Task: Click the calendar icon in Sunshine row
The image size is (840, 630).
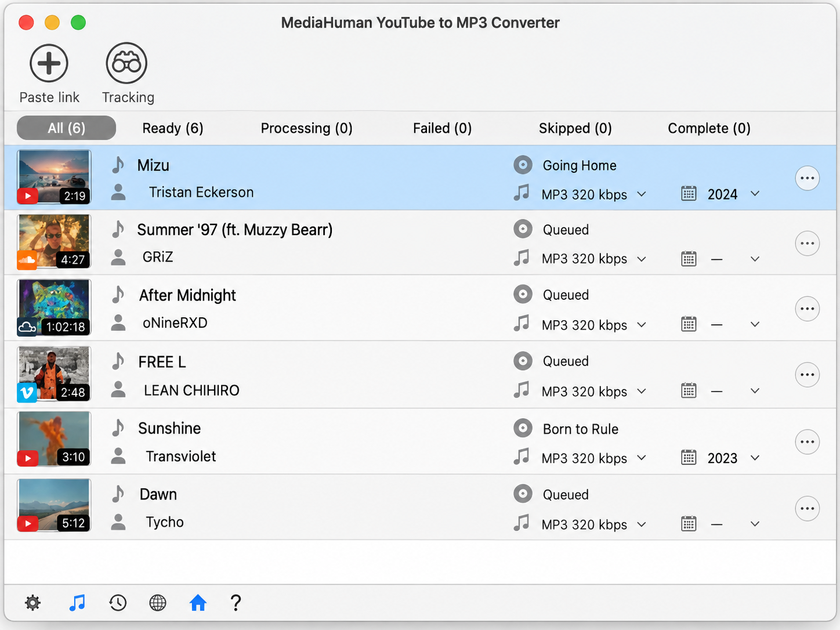Action: [x=689, y=458]
